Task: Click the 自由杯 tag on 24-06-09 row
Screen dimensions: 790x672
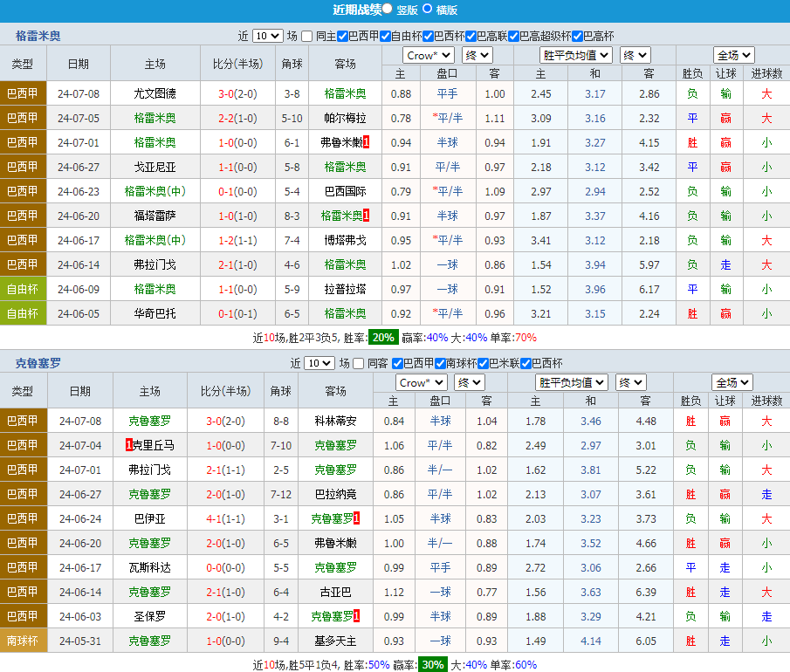Action: click(x=23, y=289)
